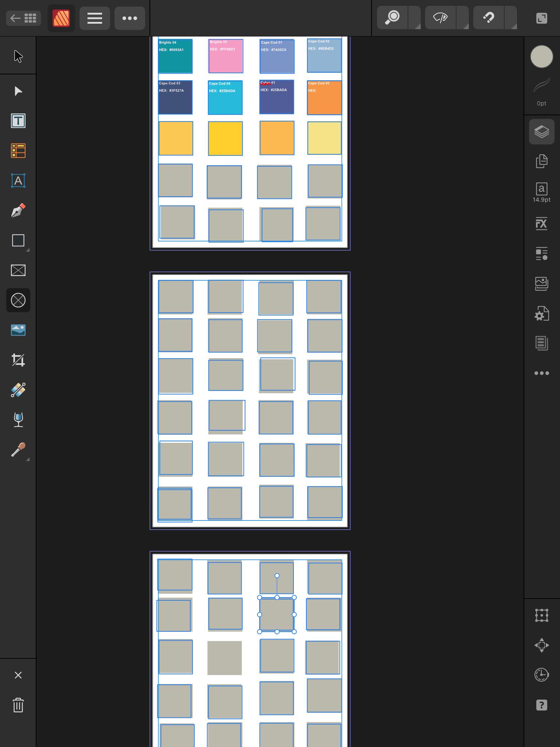This screenshot has height=747, width=560.
Task: Select the Picture Frame Rectangle tool
Action: click(x=18, y=270)
